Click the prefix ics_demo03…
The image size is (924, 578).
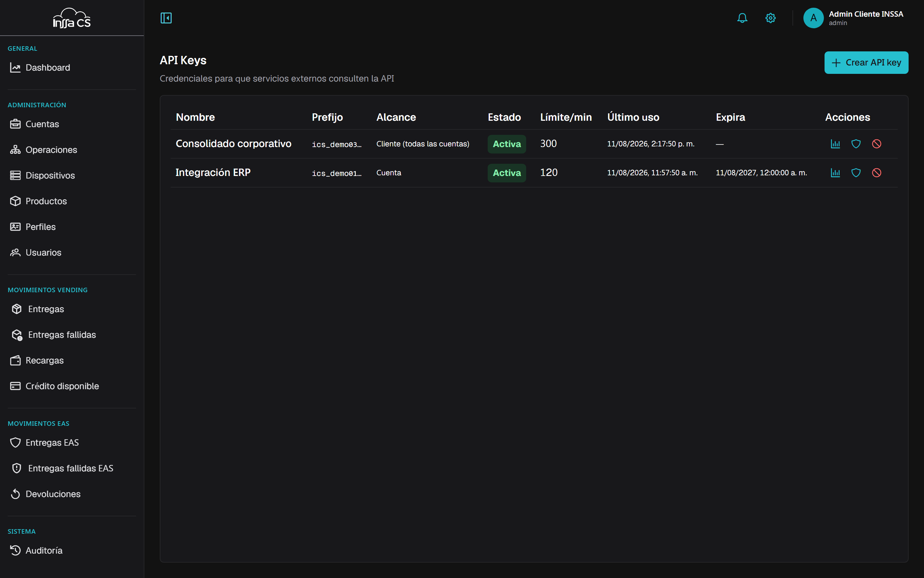pyautogui.click(x=336, y=144)
